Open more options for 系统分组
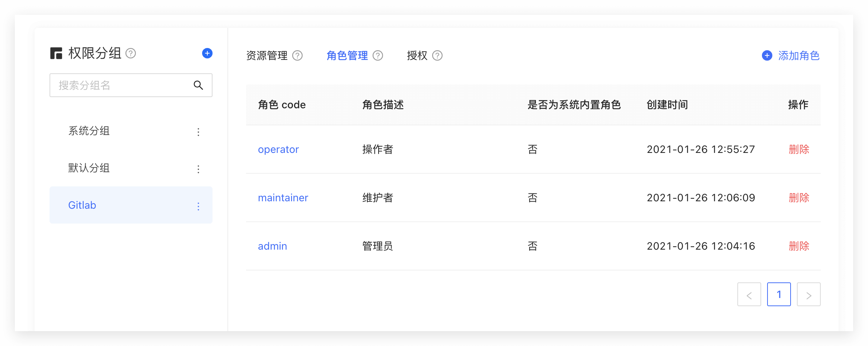Image resolution: width=868 pixels, height=346 pixels. point(198,132)
